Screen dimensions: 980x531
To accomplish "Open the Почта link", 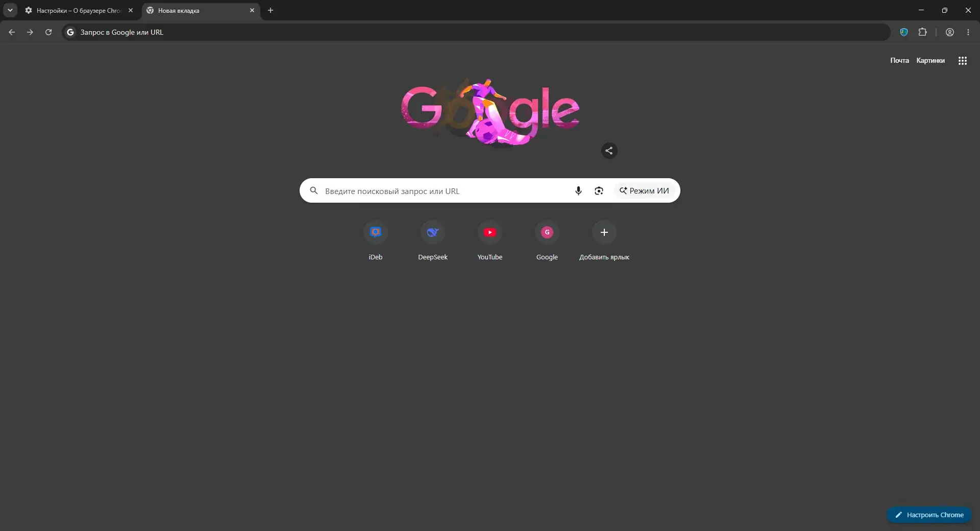I will tap(899, 60).
